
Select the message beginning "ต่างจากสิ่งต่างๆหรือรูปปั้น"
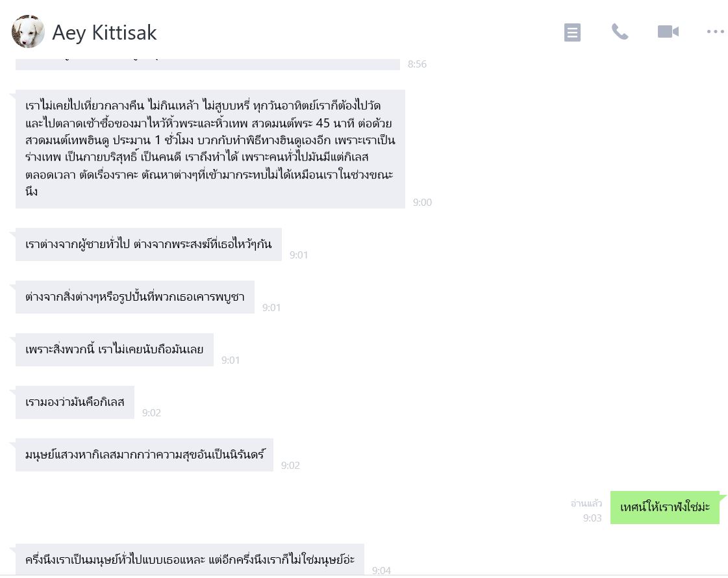point(134,297)
